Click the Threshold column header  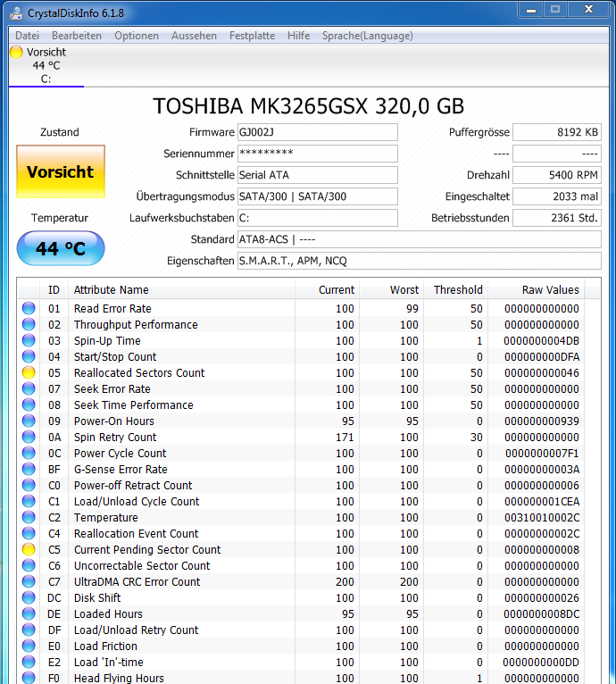[455, 289]
